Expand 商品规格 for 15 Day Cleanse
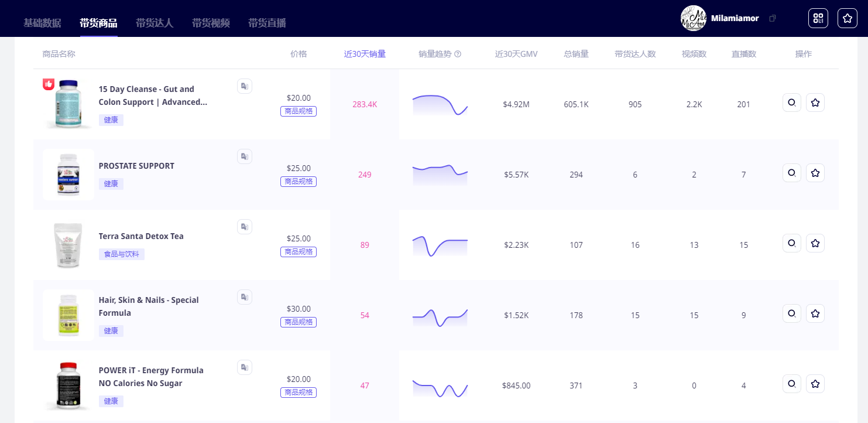Screen dimensions: 868x423 [299, 111]
